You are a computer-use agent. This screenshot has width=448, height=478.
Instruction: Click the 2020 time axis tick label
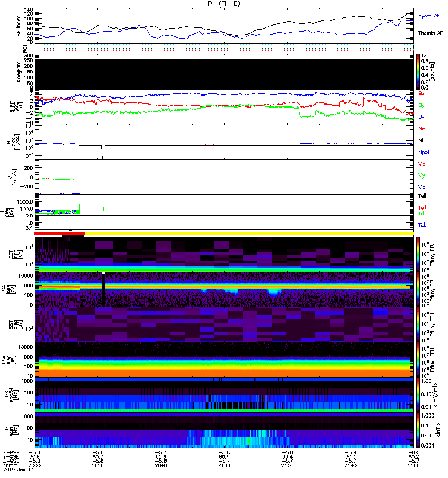(x=99, y=468)
